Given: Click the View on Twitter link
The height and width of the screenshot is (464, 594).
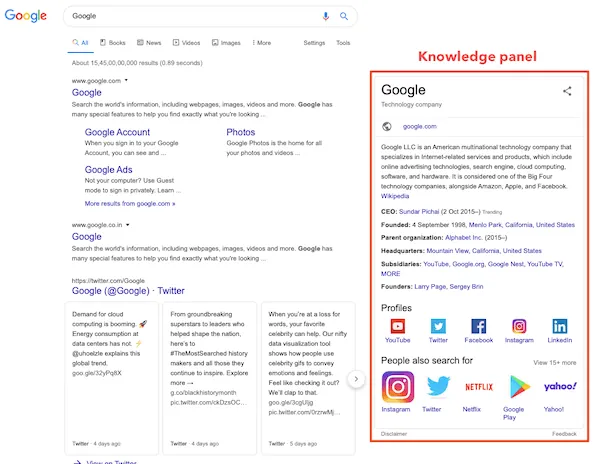Looking at the screenshot, I should 111,462.
